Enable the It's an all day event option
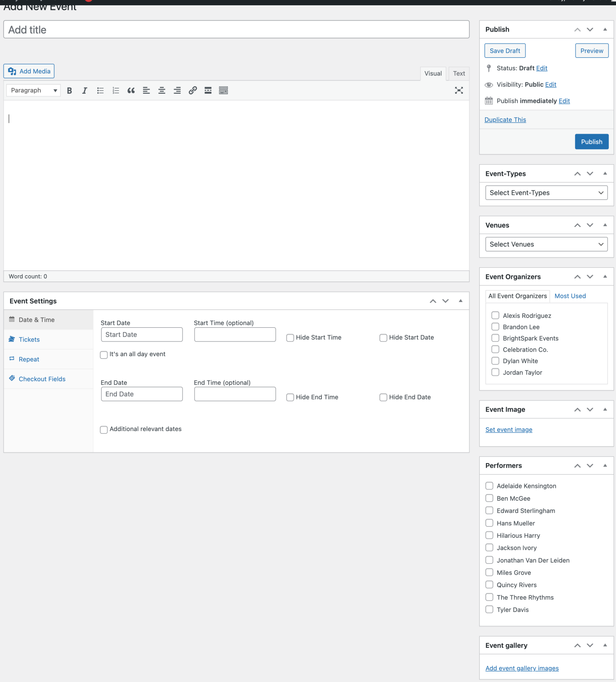Image resolution: width=616 pixels, height=682 pixels. (x=103, y=355)
